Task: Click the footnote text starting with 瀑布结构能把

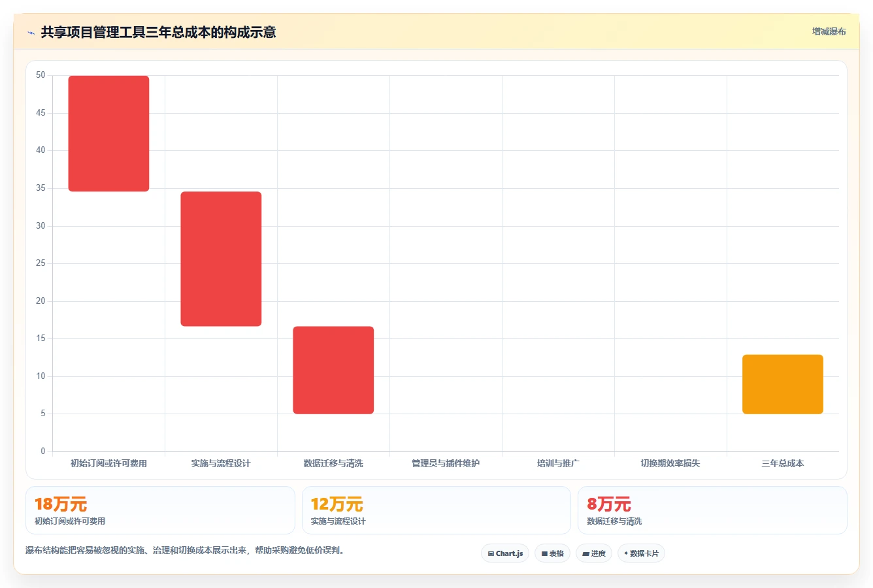Action: tap(185, 550)
